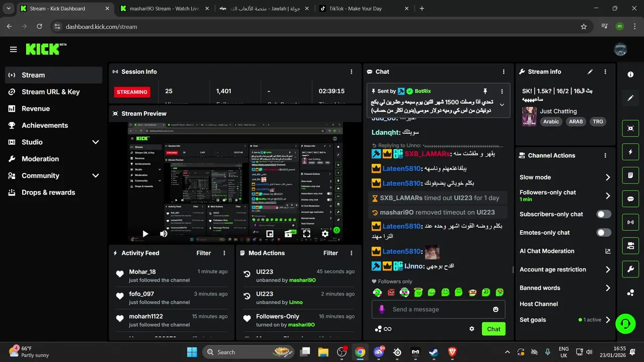Toggle the Mod Actions document icon in the right sidebar
Screen dimensions: 644x362
[x=630, y=175]
